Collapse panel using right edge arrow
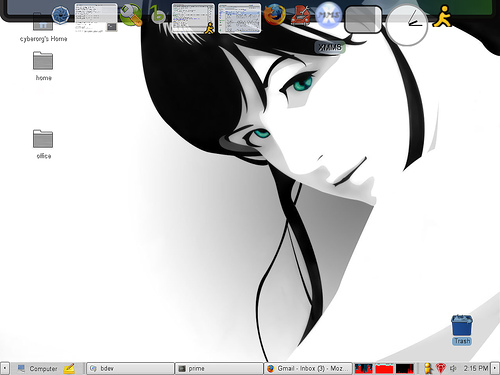The height and width of the screenshot is (375, 500). click(495, 368)
